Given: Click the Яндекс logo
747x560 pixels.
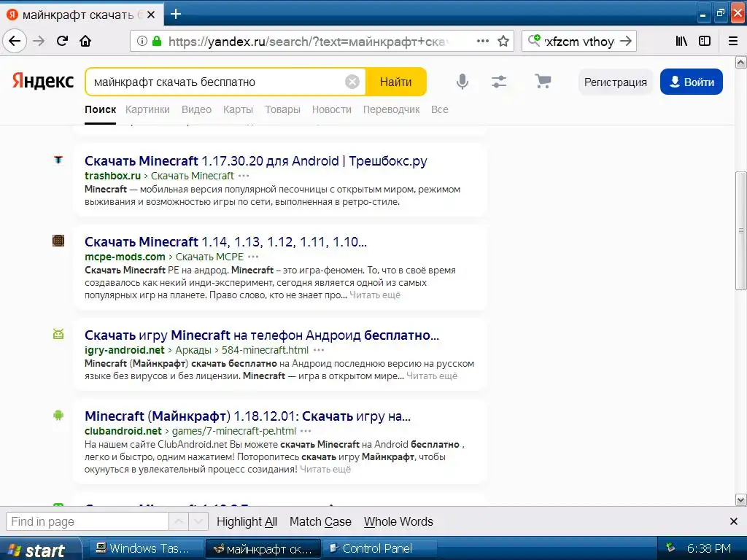Looking at the screenshot, I should coord(43,81).
